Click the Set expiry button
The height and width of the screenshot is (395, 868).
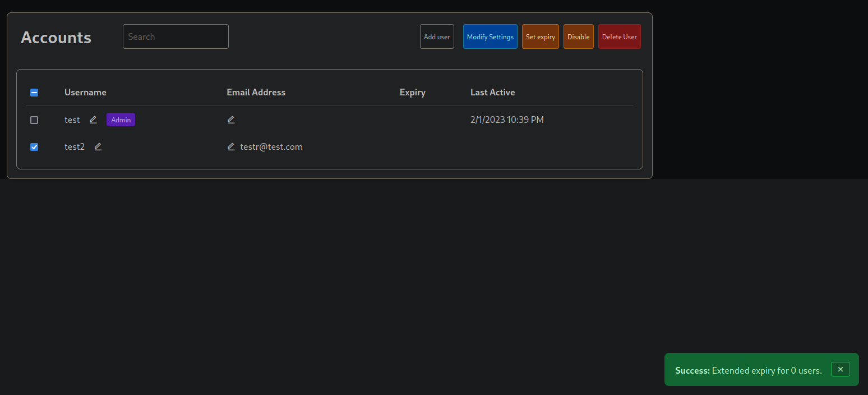click(x=541, y=36)
